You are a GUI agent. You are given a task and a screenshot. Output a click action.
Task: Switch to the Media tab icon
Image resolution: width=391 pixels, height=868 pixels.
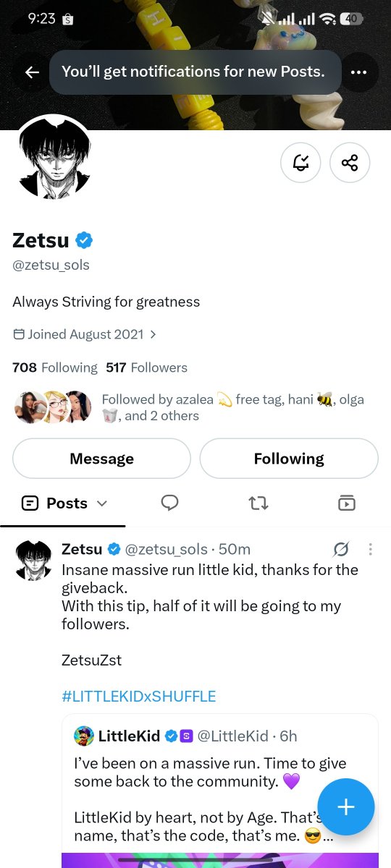click(347, 503)
